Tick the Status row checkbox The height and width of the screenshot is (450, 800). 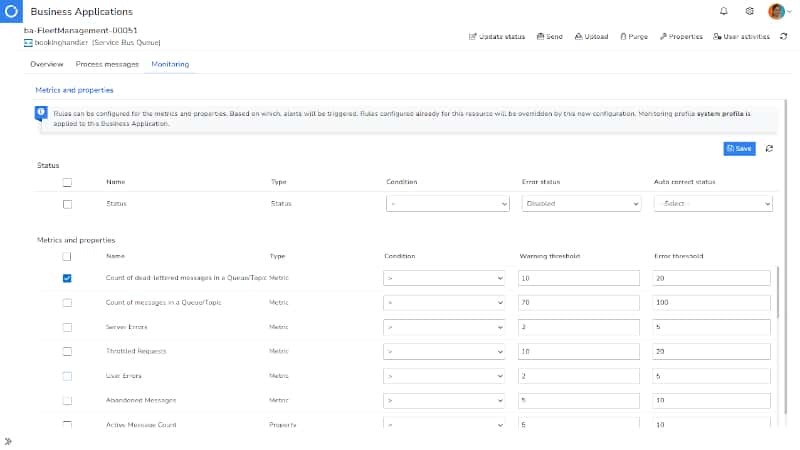(x=67, y=203)
